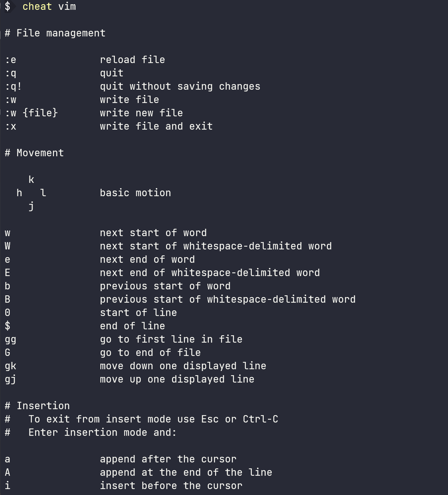Click "move down one displayed line" text

tap(182, 366)
